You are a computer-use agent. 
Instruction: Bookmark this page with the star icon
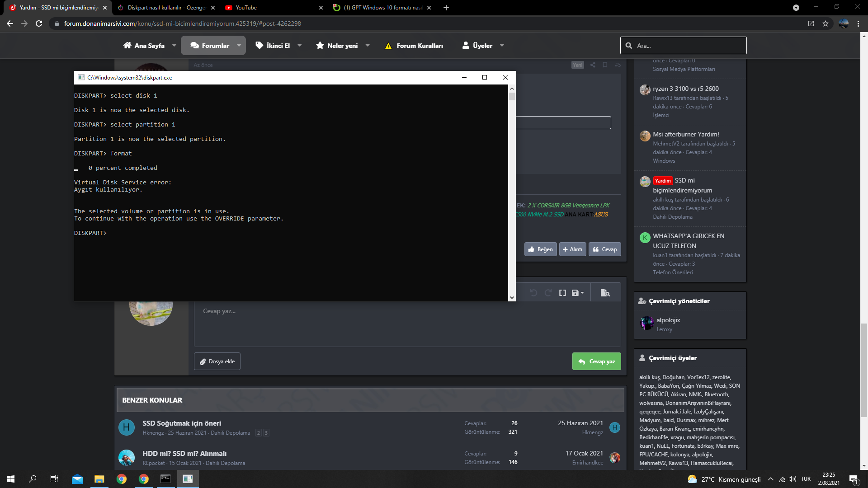(x=826, y=23)
